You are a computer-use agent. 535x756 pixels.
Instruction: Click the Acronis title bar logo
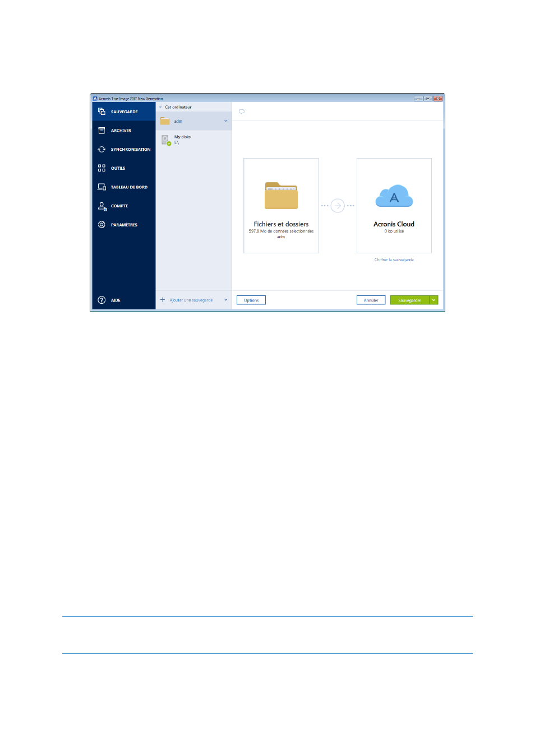[x=95, y=99]
